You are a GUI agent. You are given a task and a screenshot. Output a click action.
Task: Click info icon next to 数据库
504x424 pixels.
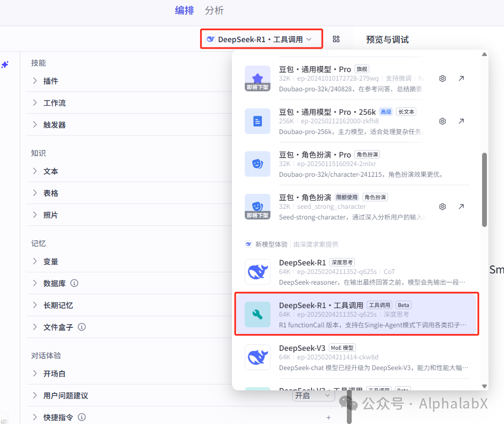coord(74,283)
